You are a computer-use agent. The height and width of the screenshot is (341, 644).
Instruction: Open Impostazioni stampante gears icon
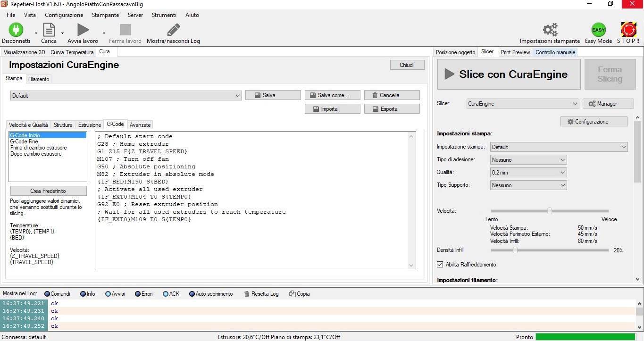point(550,30)
